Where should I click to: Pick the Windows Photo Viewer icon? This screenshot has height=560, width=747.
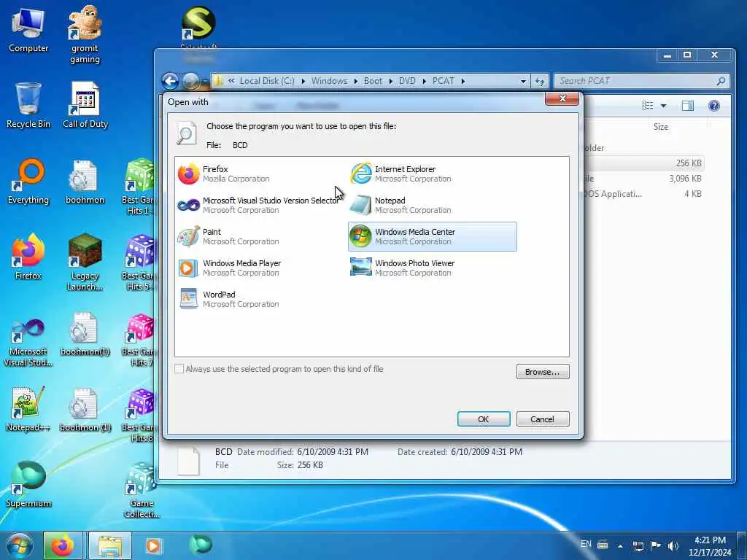tap(360, 268)
